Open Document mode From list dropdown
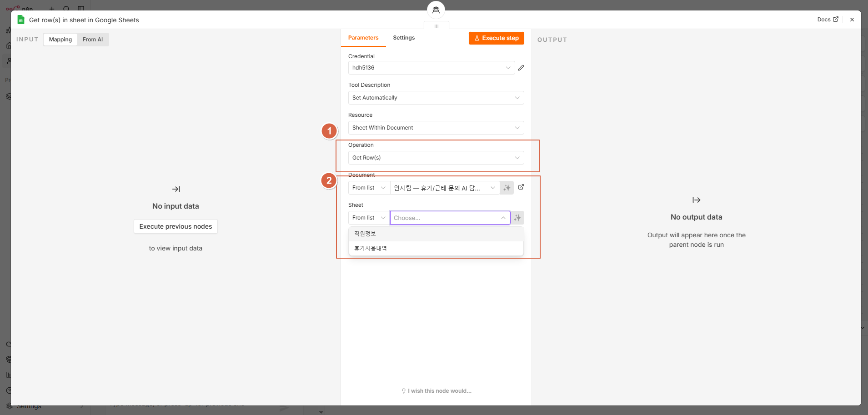This screenshot has width=868, height=415. pyautogui.click(x=369, y=188)
